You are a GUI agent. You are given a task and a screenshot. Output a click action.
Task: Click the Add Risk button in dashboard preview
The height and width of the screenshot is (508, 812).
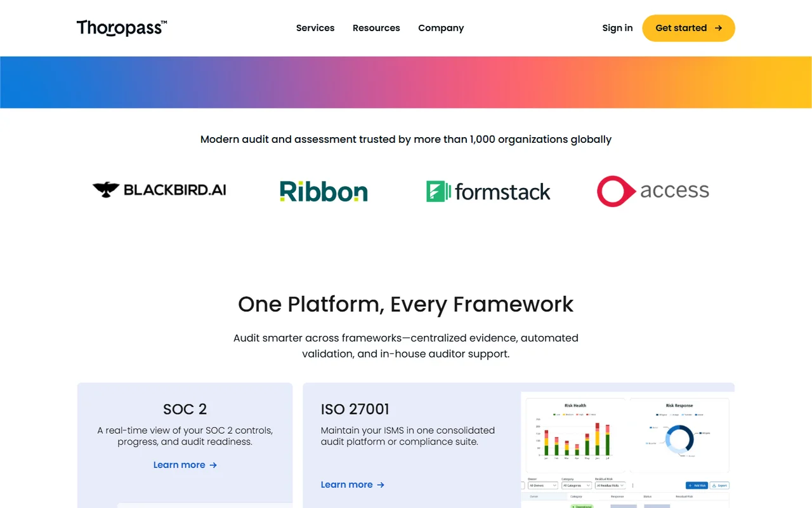coord(697,485)
